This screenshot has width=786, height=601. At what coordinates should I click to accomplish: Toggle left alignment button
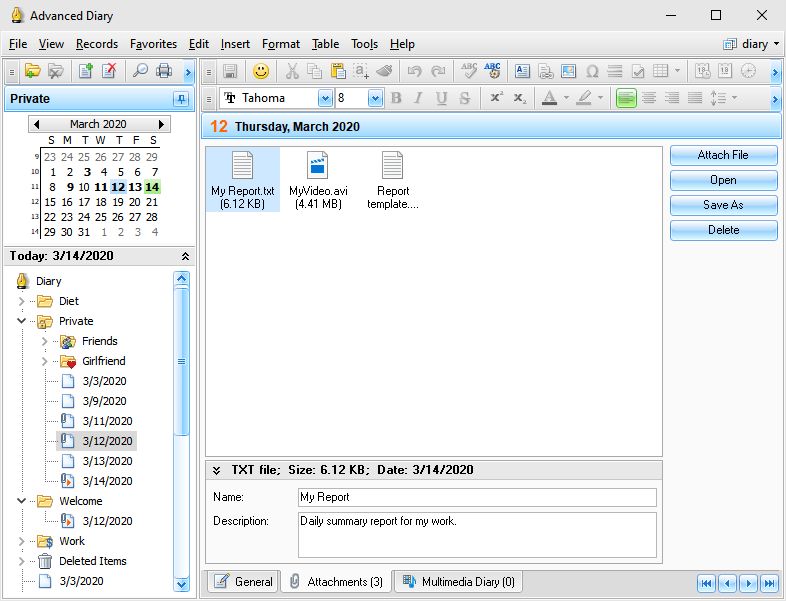point(626,98)
